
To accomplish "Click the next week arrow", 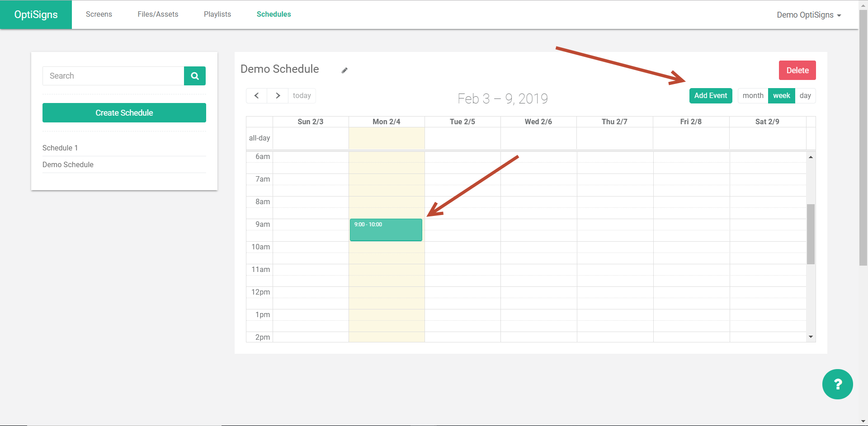I will coord(277,95).
